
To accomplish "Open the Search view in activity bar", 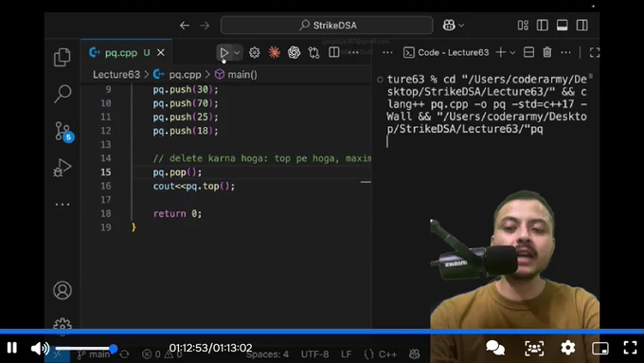I will (x=63, y=94).
